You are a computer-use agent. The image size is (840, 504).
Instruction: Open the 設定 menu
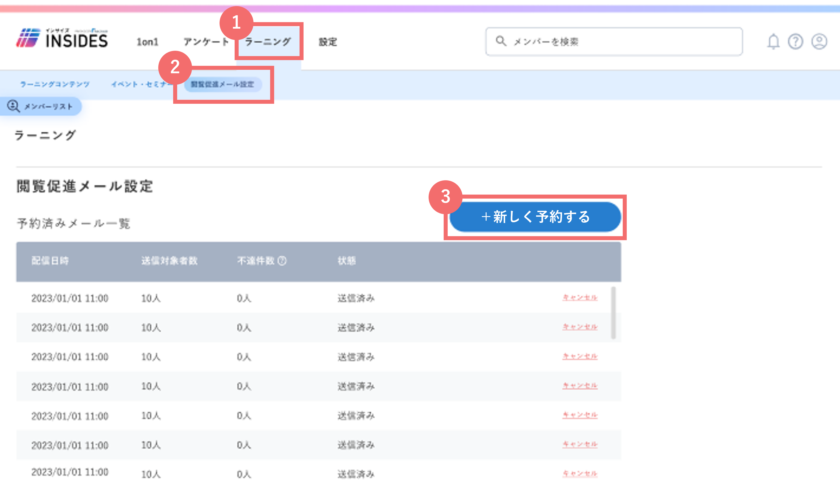[x=328, y=42]
